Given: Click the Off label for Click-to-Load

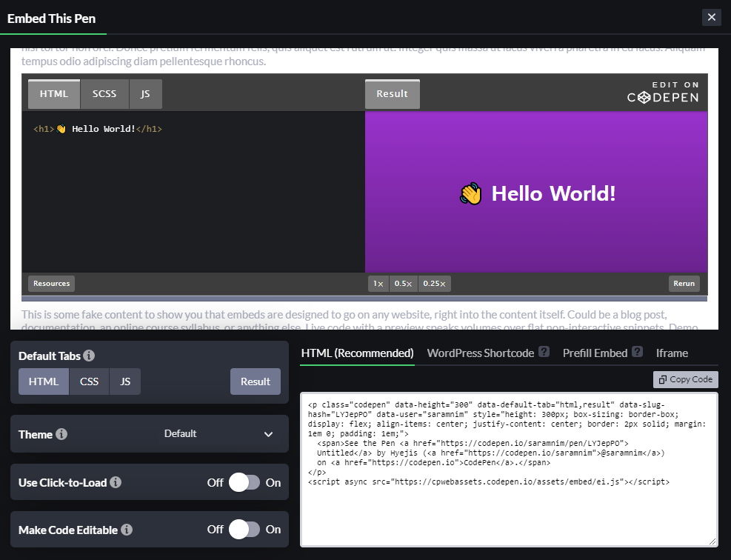Looking at the screenshot, I should (x=215, y=483).
